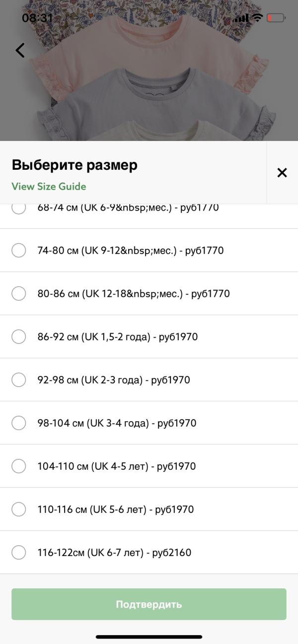The width and height of the screenshot is (298, 644).
Task: Pick the 92-98 cm (2-3 года) radio button
Action: 19,380
